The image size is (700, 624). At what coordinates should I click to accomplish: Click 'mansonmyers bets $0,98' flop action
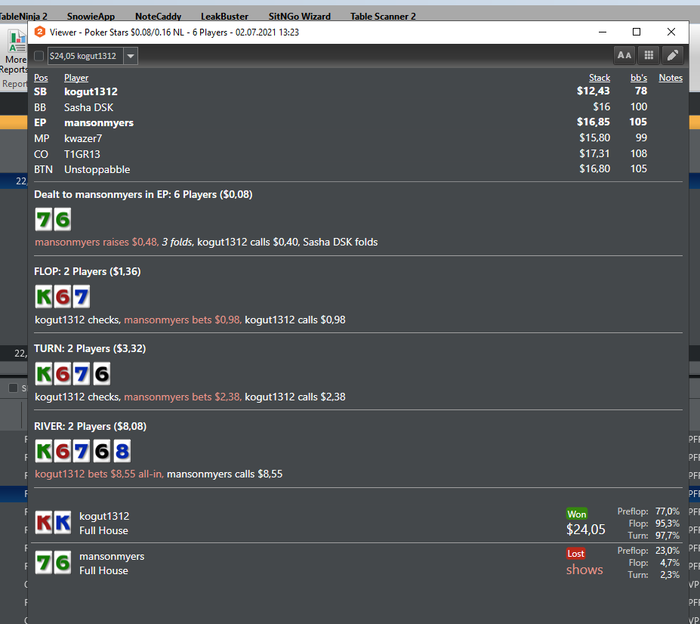(x=183, y=320)
